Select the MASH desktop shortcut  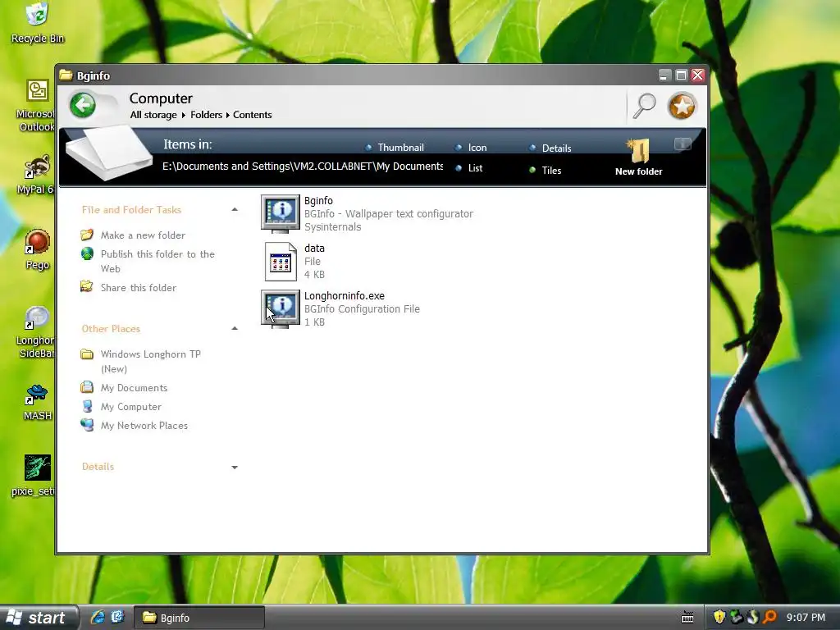[x=37, y=394]
